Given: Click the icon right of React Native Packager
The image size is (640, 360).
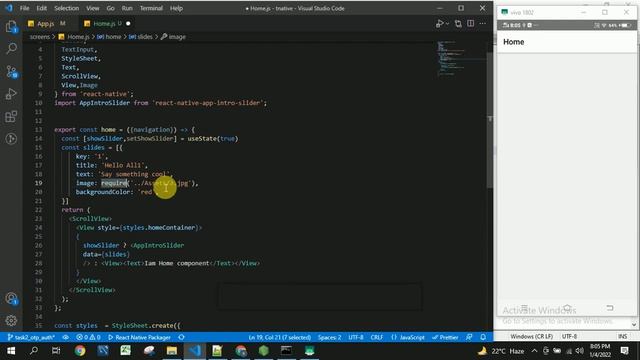Looking at the screenshot, I should pyautogui.click(x=182, y=337).
